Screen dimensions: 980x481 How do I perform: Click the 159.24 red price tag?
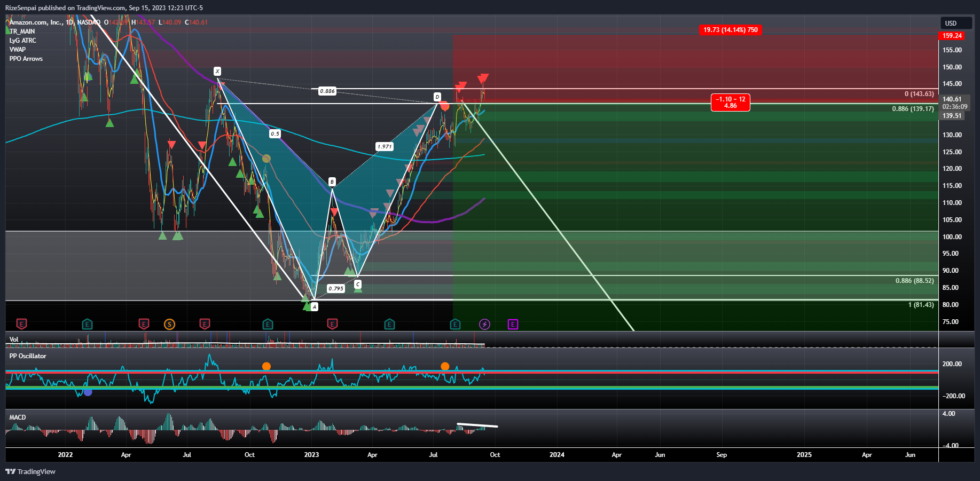952,36
